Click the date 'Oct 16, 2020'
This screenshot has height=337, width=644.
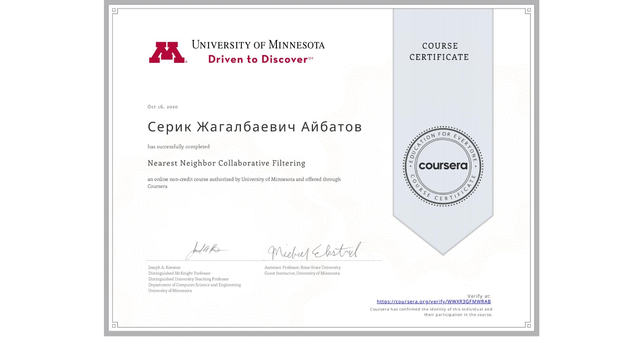tap(162, 107)
